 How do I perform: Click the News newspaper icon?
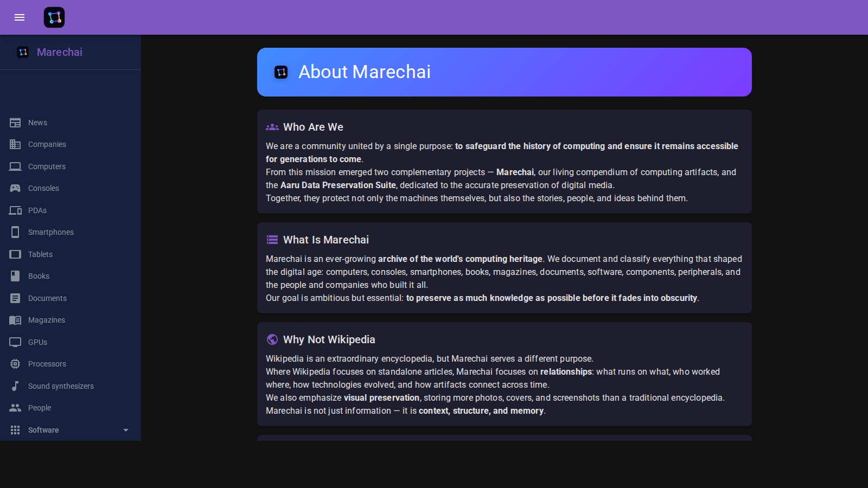click(x=15, y=123)
